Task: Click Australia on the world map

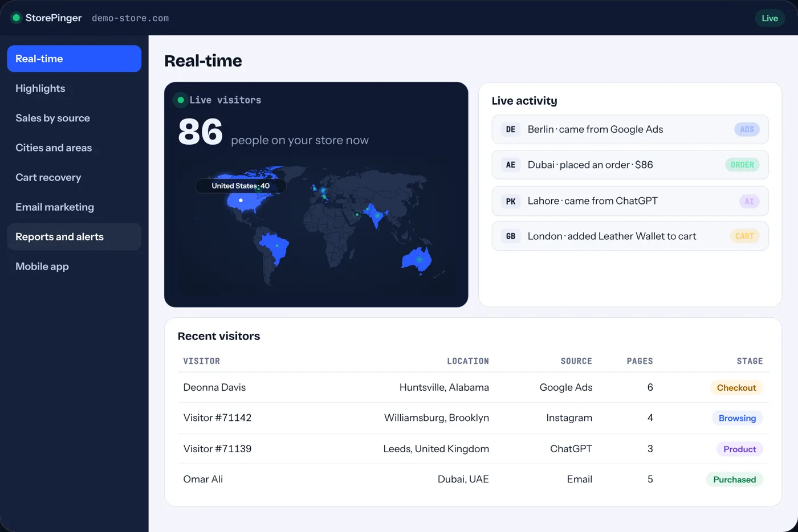Action: coord(418,260)
